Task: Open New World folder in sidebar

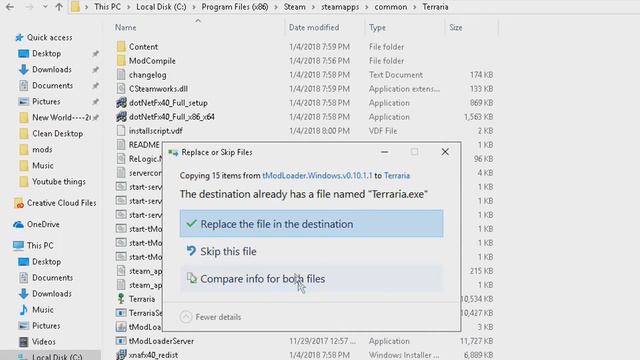Action: pyautogui.click(x=61, y=118)
